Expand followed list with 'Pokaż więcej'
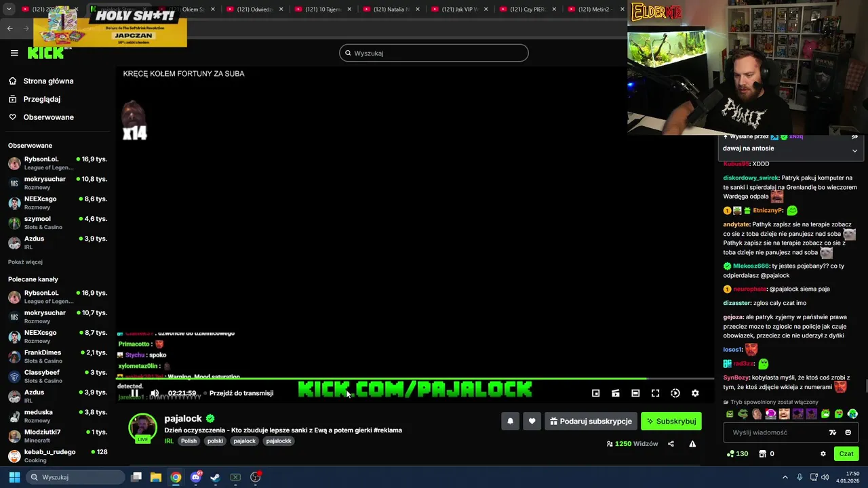 (x=25, y=262)
